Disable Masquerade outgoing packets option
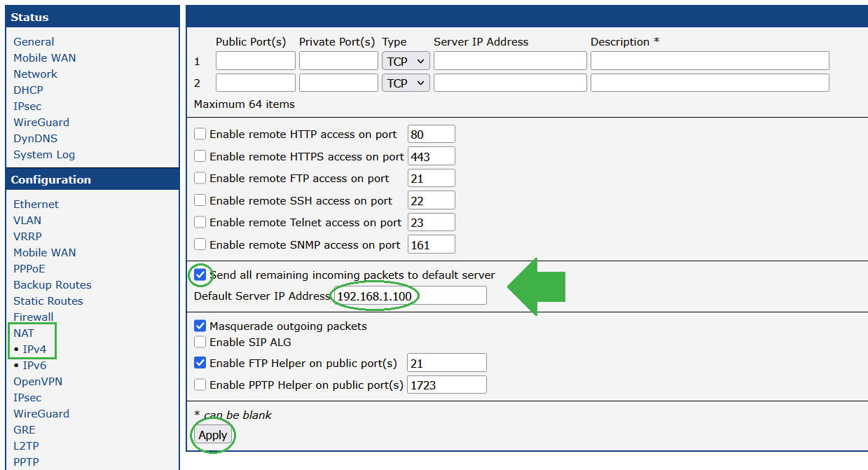The image size is (868, 470). pyautogui.click(x=200, y=326)
